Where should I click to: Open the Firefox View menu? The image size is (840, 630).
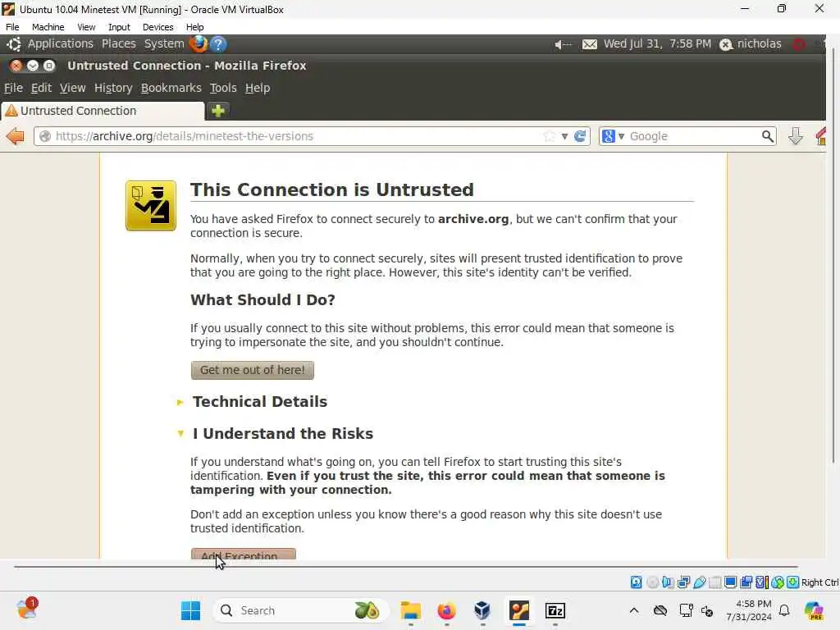[72, 88]
